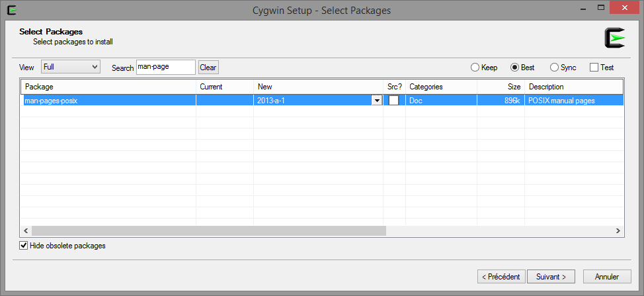
Task: Click the Cygwin icon in title bar
Action: [x=13, y=9]
